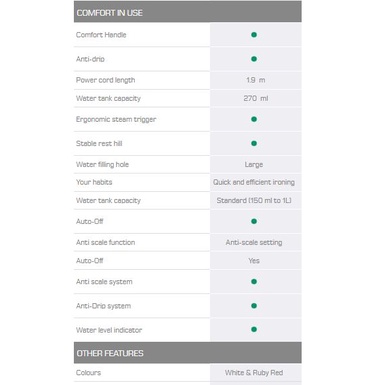The width and height of the screenshot is (385, 385).
Task: Click the Yes value for Auto-Off
Action: coord(254,261)
